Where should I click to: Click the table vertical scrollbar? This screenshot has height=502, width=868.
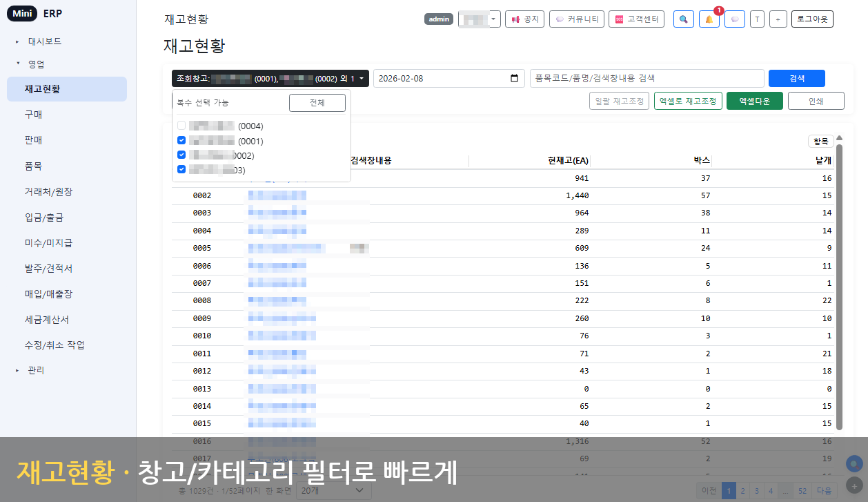839,287
